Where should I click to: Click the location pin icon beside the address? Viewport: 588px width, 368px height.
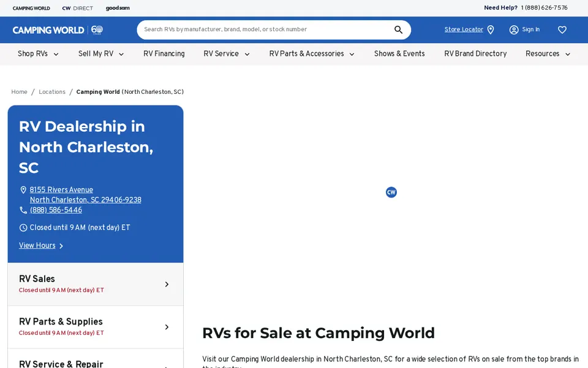[23, 190]
